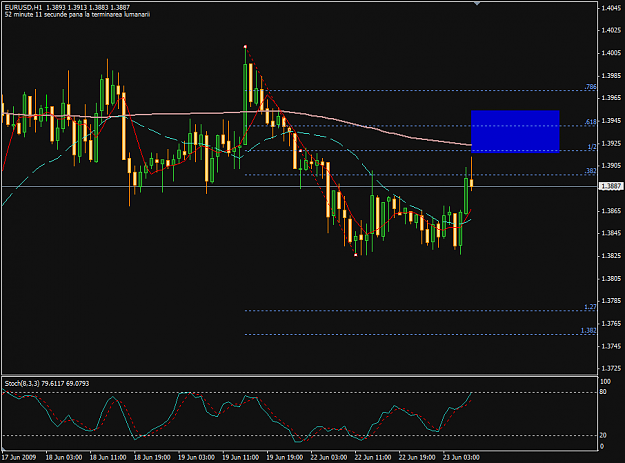This screenshot has height=463, width=625.
Task: Click the 22 Jun 03:00 time label
Action: [328, 457]
